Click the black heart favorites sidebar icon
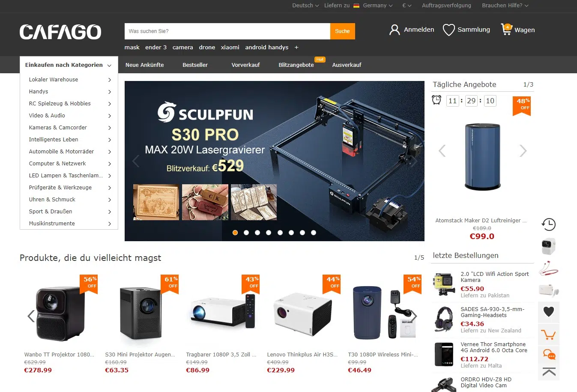Screen dimensions: 577x392 [x=549, y=312]
